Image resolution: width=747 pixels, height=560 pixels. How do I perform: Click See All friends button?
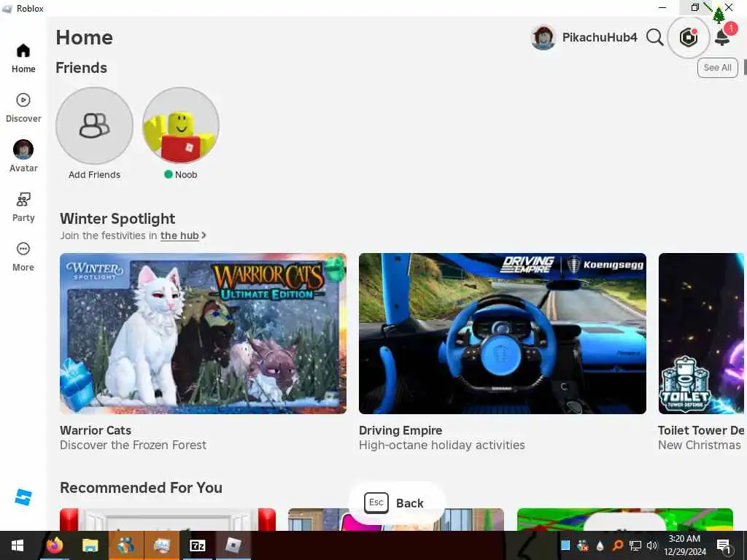718,68
